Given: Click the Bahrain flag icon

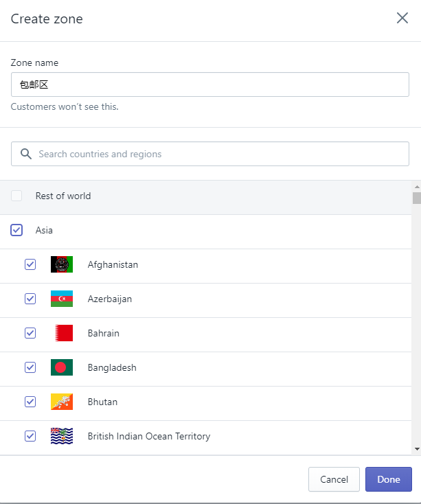Looking at the screenshot, I should click(x=62, y=333).
